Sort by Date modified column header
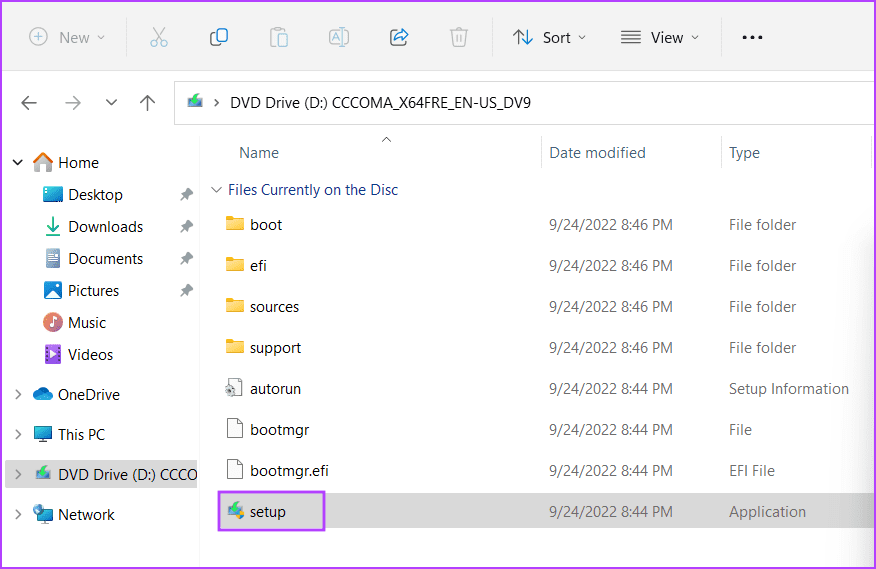The image size is (876, 569). point(597,153)
